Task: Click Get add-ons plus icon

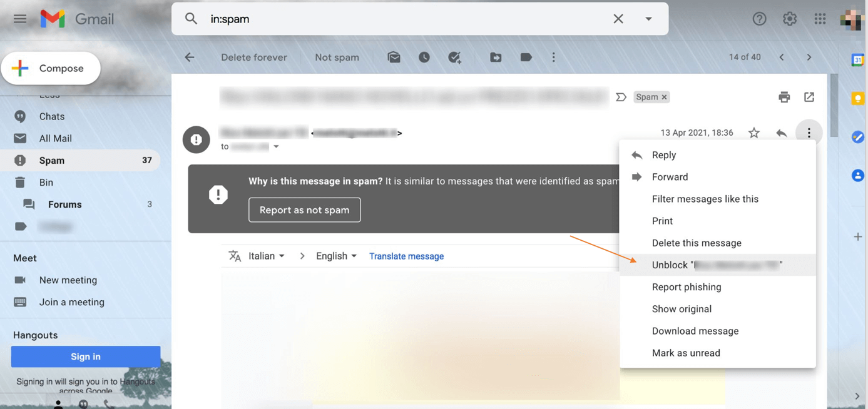Action: click(x=858, y=236)
